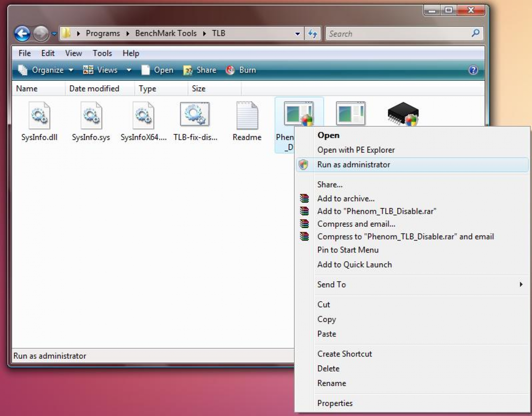Click the Refresh button
This screenshot has height=416, width=532.
pyautogui.click(x=313, y=34)
